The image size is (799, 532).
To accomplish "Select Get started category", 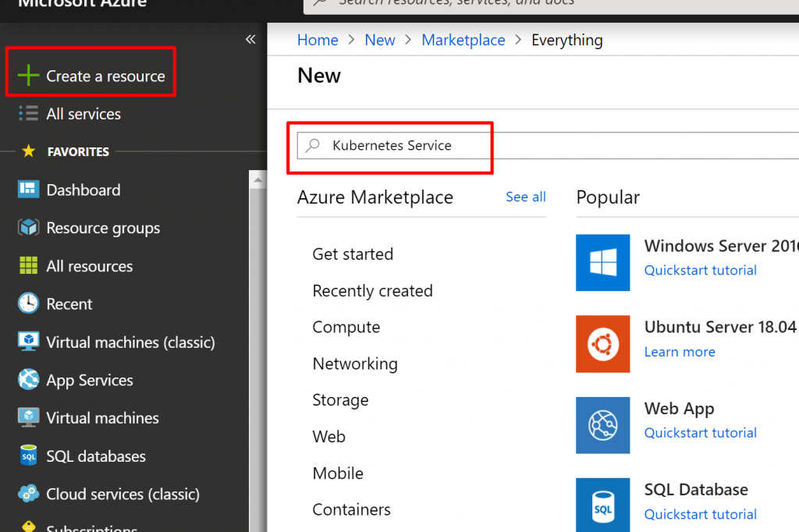I will click(353, 254).
